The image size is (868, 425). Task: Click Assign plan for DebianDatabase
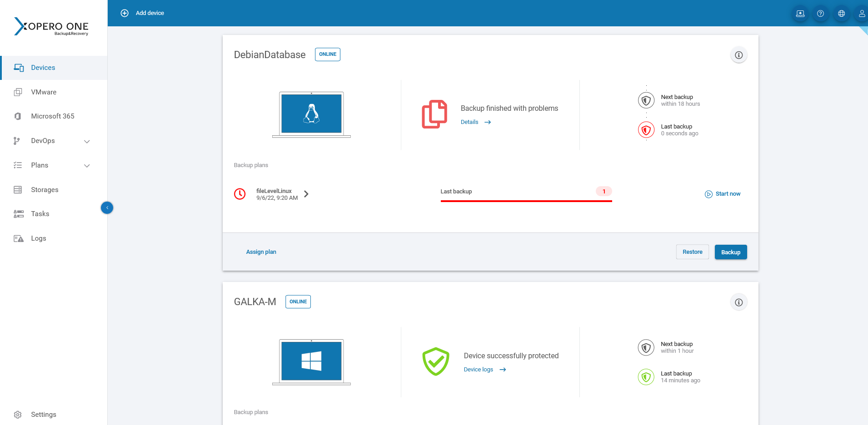(261, 252)
